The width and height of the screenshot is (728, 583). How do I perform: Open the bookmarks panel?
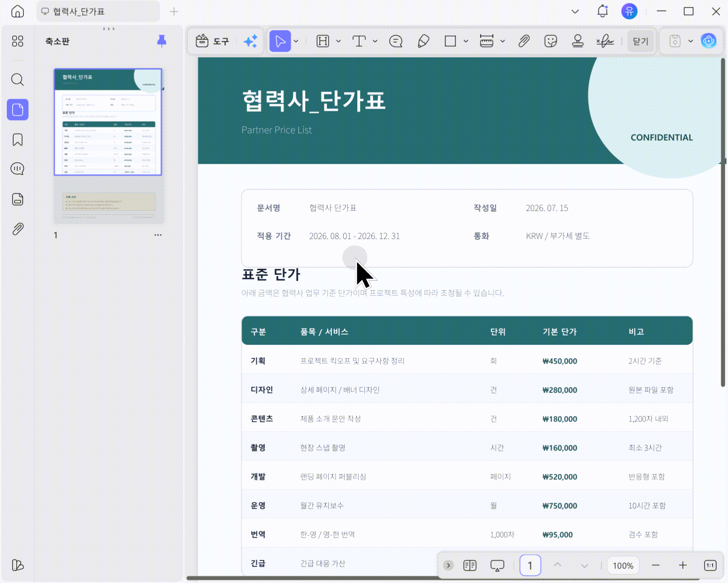click(x=18, y=139)
